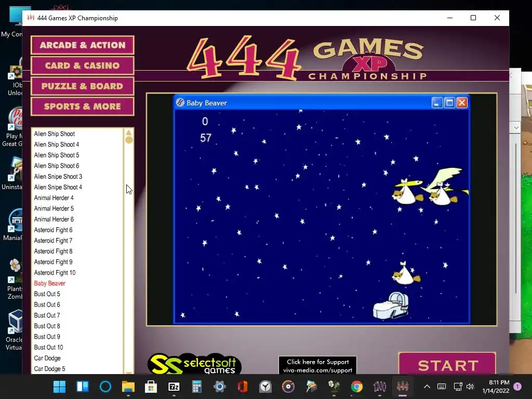
Task: Open the Sports & More category
Action: coord(83,106)
